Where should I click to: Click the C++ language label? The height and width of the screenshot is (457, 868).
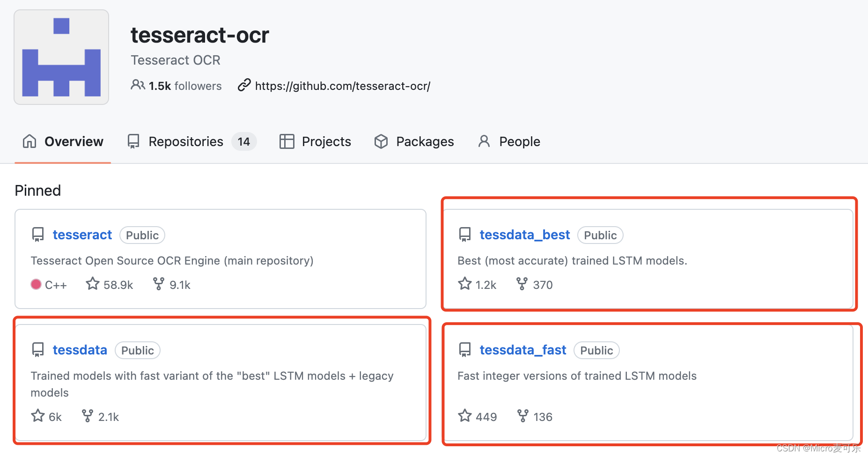pyautogui.click(x=56, y=285)
